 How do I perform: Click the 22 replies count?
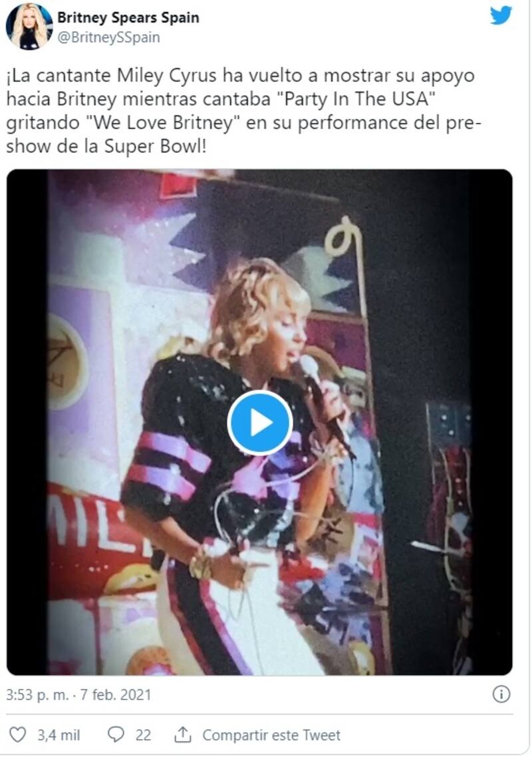(142, 735)
